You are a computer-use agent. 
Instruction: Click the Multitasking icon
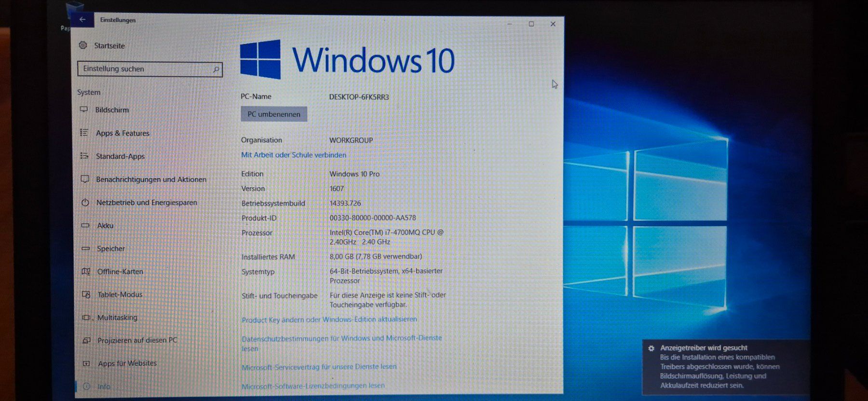(x=86, y=318)
